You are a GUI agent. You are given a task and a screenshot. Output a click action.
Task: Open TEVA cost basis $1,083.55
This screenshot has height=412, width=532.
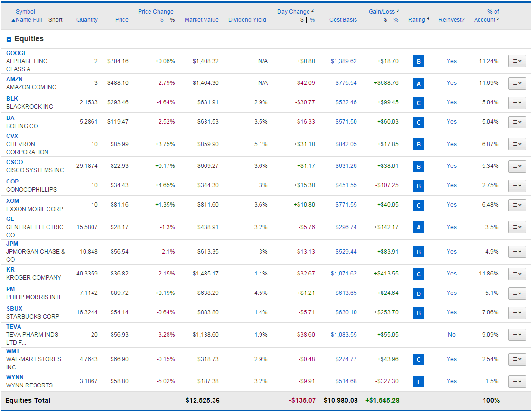pos(344,335)
